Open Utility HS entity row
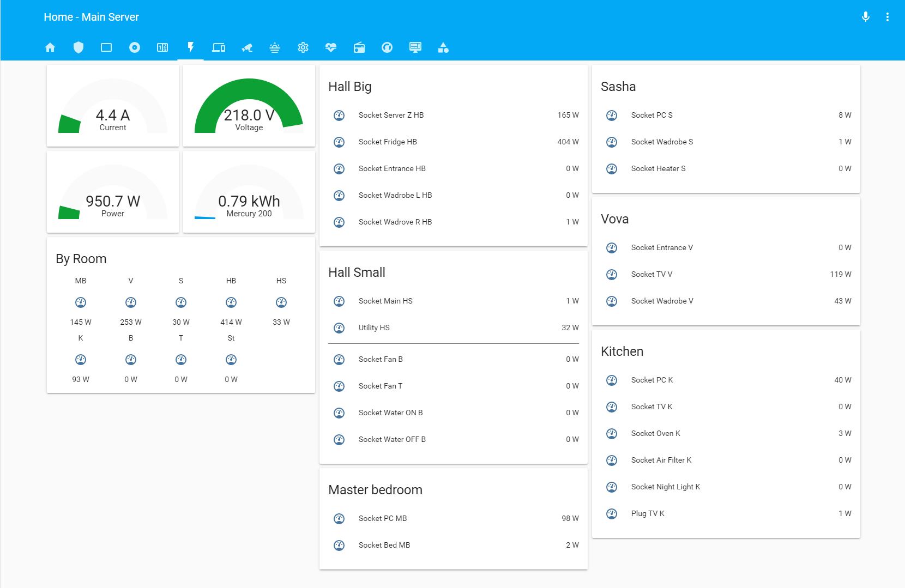 pyautogui.click(x=454, y=328)
